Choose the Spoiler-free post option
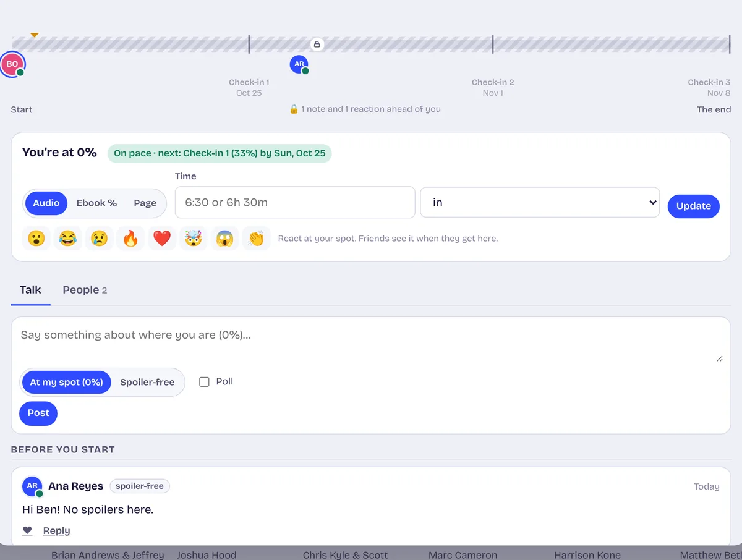The height and width of the screenshot is (560, 742). (147, 382)
